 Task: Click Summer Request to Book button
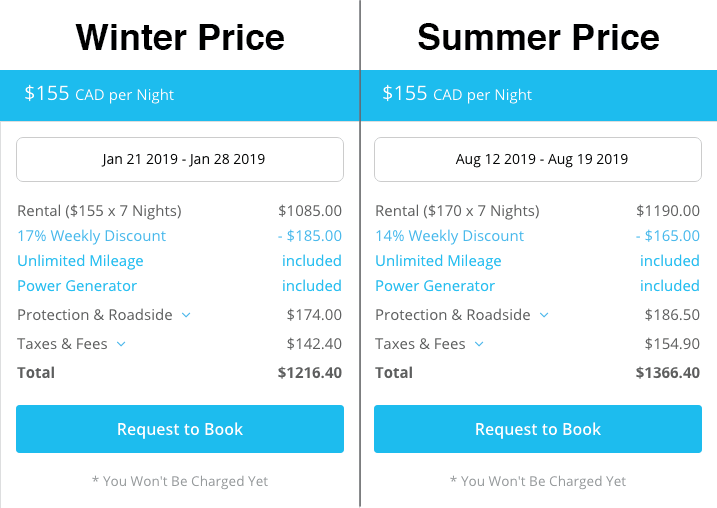(x=538, y=429)
